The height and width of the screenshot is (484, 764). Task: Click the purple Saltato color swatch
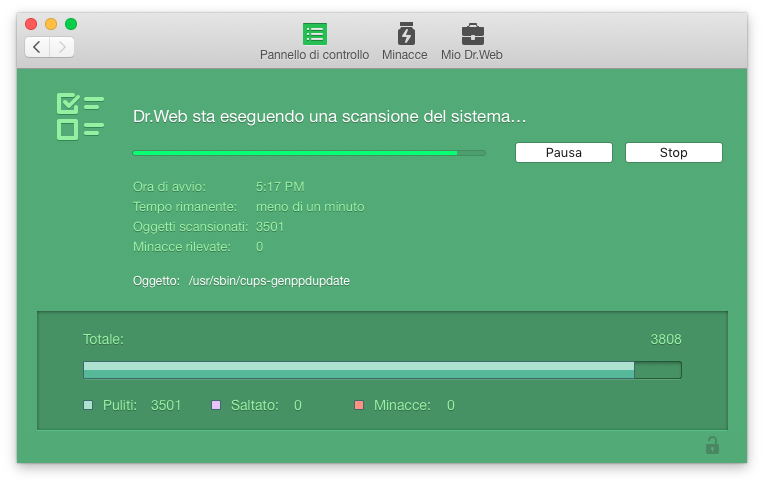216,405
